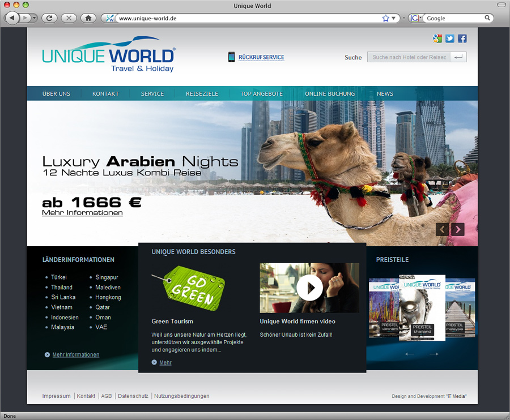Go forward with the browser forward arrow

[25, 18]
